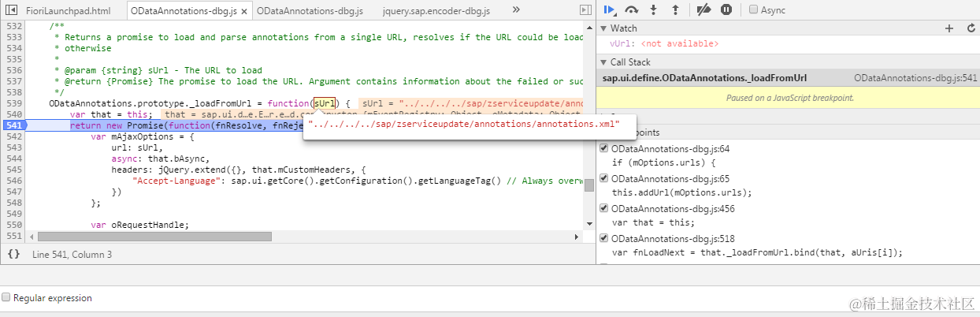The width and height of the screenshot is (980, 317).
Task: Uncheck breakpoint at ODataAnnotations-dbg.js:65
Action: tap(604, 178)
